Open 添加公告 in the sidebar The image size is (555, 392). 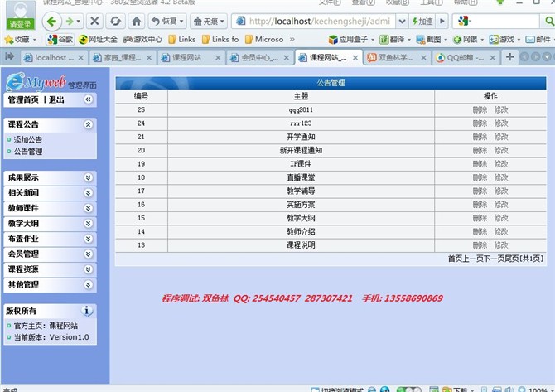click(x=27, y=139)
